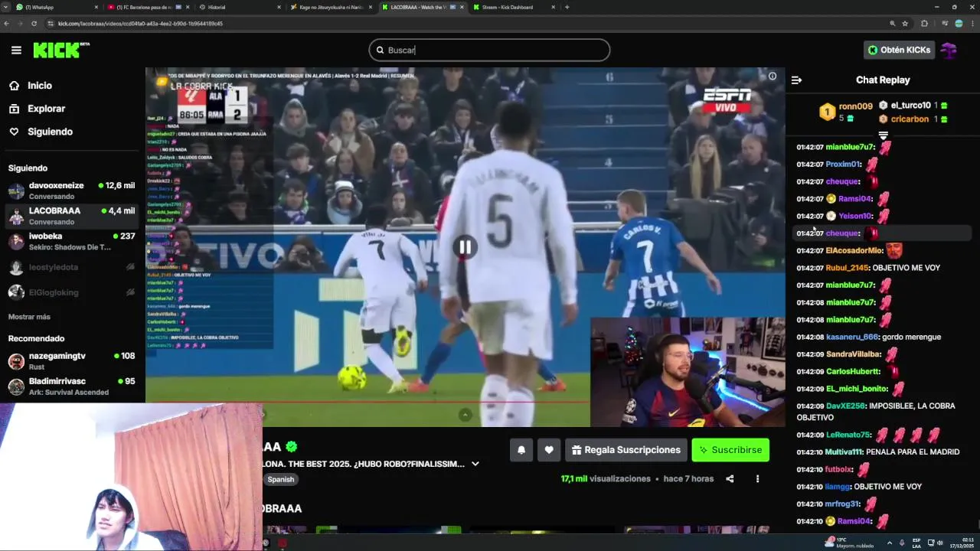Open el_turco10 in chat leaderboard
This screenshot has width=980, height=551.
click(913, 106)
